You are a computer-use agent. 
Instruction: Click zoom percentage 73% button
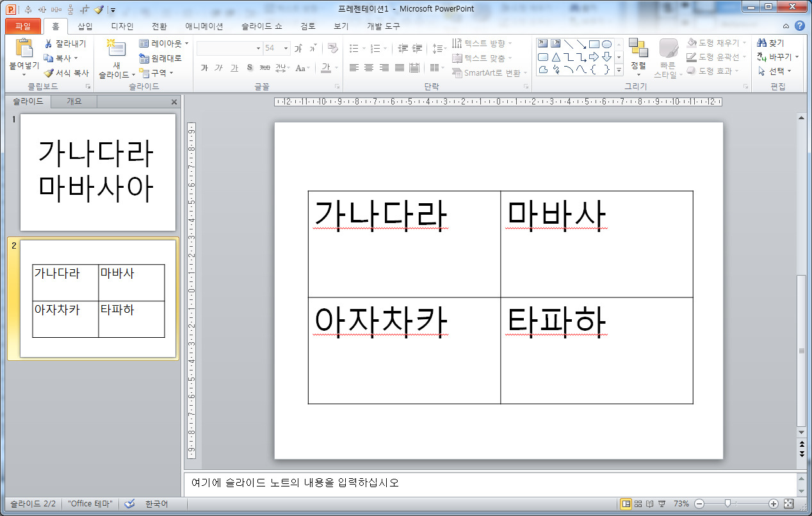681,504
